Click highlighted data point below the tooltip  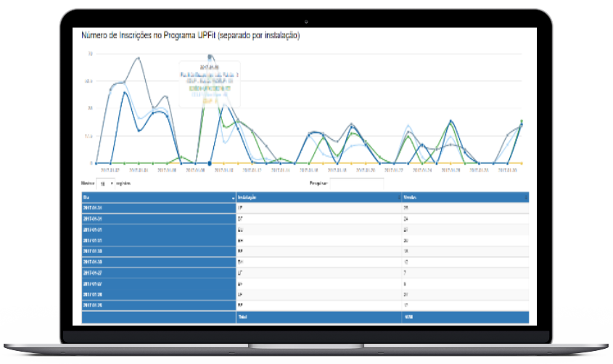pyautogui.click(x=210, y=163)
